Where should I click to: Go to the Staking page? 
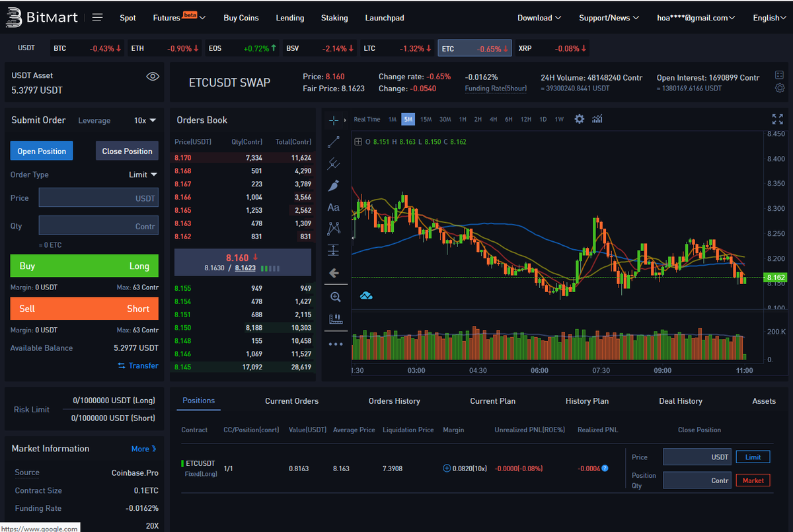(x=334, y=18)
